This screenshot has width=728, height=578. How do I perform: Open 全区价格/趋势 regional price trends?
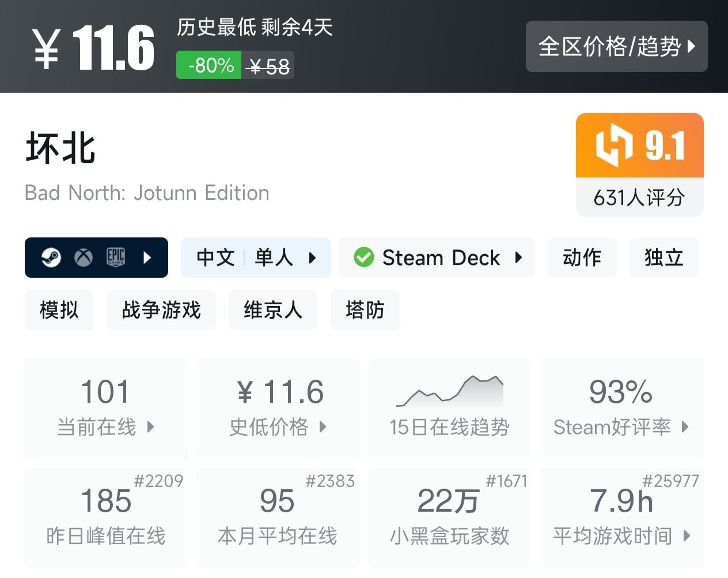click(x=616, y=47)
